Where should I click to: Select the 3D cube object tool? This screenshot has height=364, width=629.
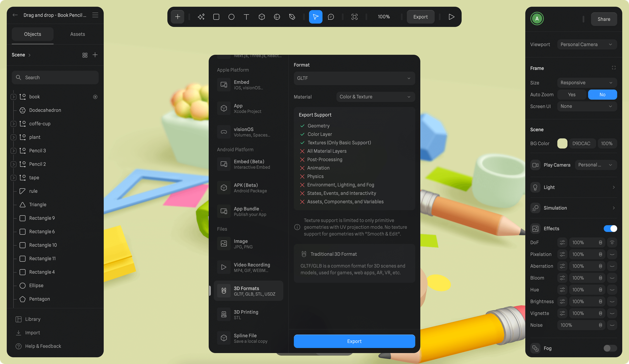point(262,17)
